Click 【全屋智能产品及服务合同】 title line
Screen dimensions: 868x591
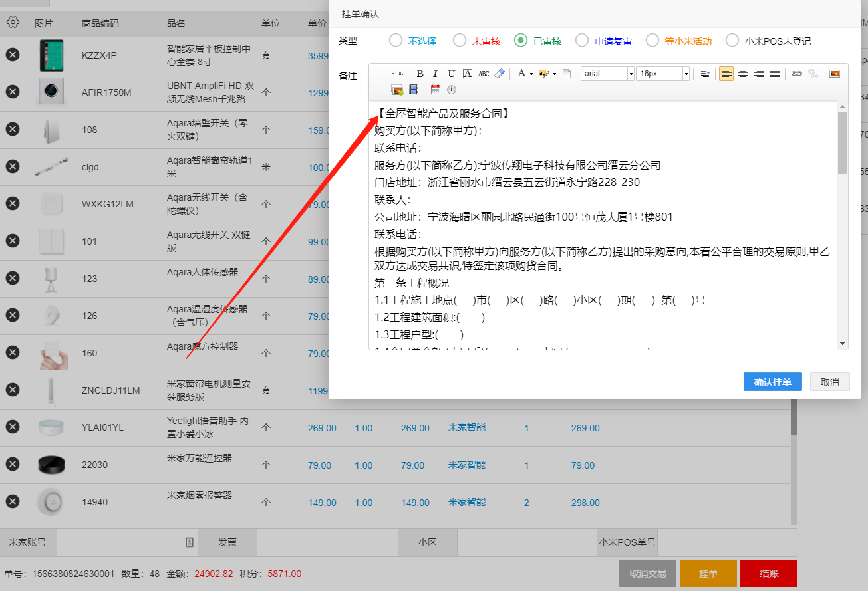click(x=443, y=114)
